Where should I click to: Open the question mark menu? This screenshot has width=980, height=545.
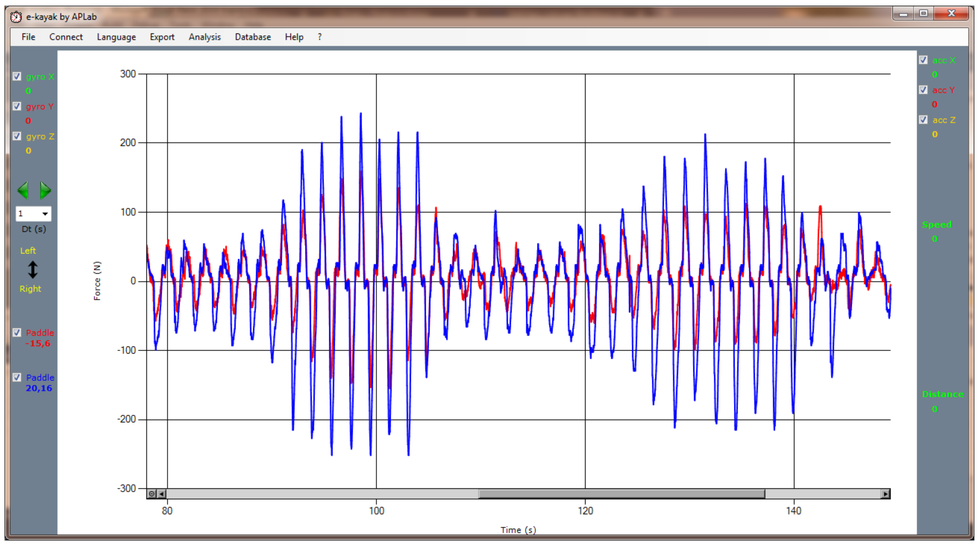pos(319,37)
